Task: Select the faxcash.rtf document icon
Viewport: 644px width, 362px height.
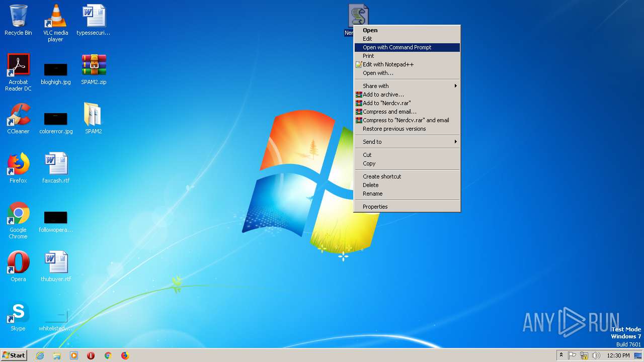Action: (x=55, y=168)
